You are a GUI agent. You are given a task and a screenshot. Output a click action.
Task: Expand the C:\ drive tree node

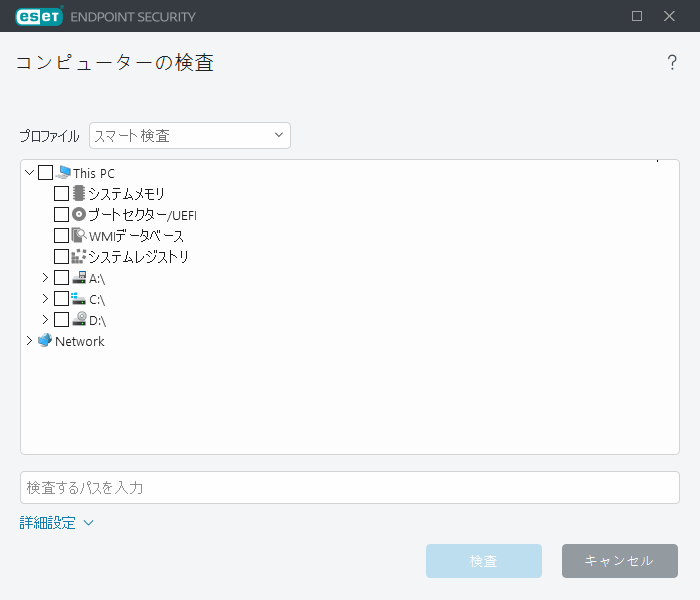[45, 299]
